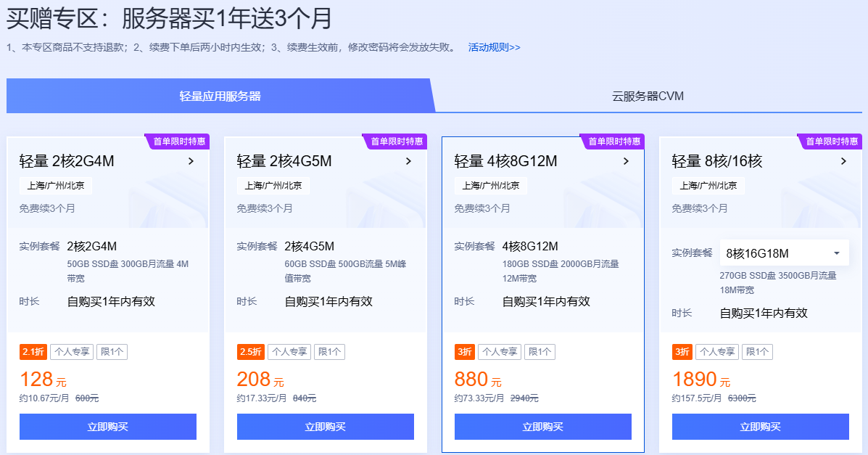Click the 208 元 price
Screen dimensions: 868x455
[261, 380]
